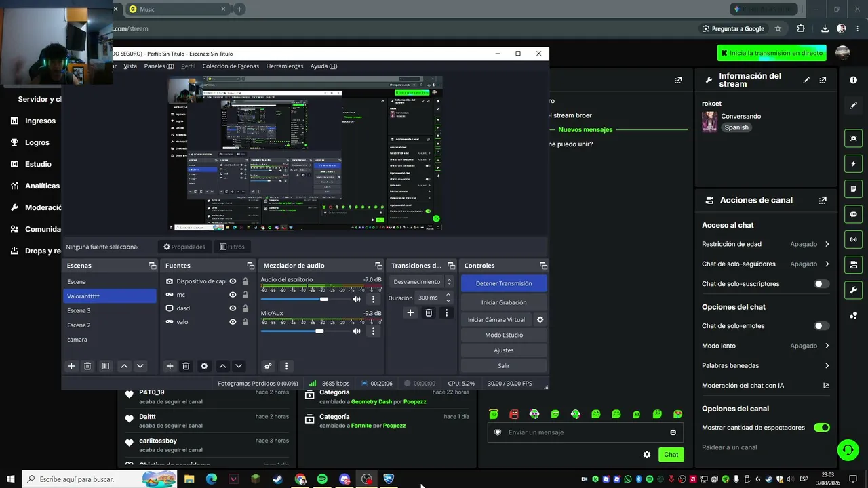The height and width of the screenshot is (488, 868).
Task: Open Audio del escritorio options menu
Action: (373, 299)
